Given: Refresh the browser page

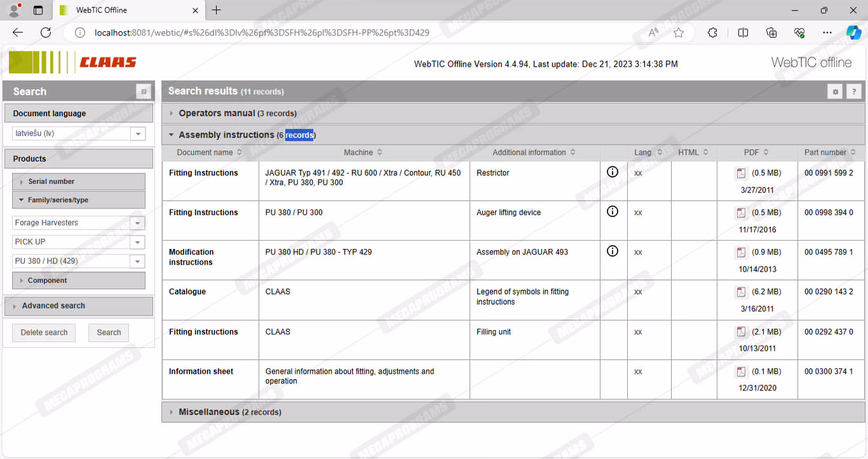Looking at the screenshot, I should [x=46, y=33].
